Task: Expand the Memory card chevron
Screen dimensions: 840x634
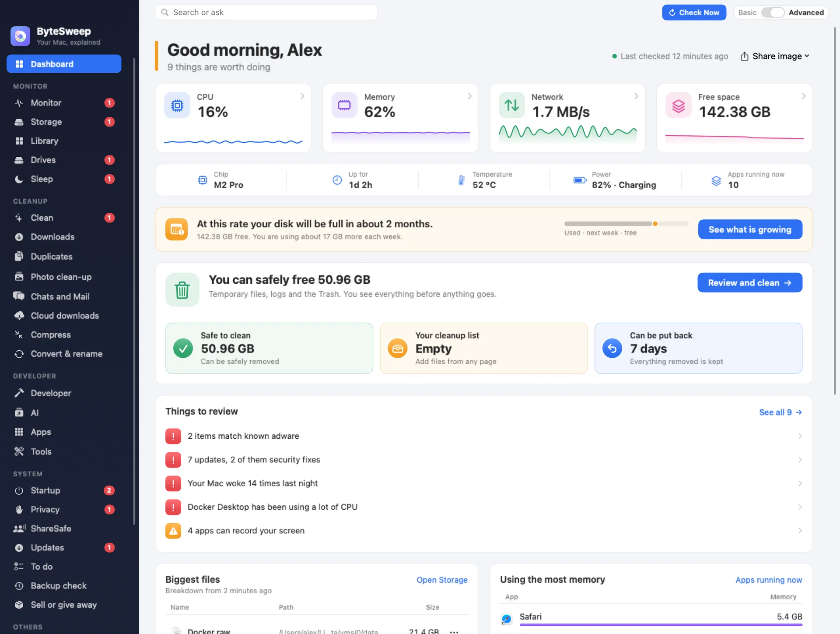Action: pos(469,96)
